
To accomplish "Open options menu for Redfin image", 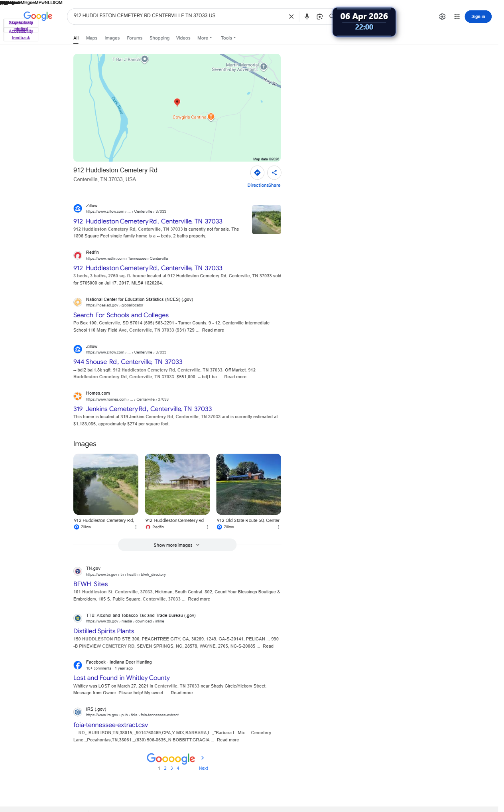I will pyautogui.click(x=207, y=527).
